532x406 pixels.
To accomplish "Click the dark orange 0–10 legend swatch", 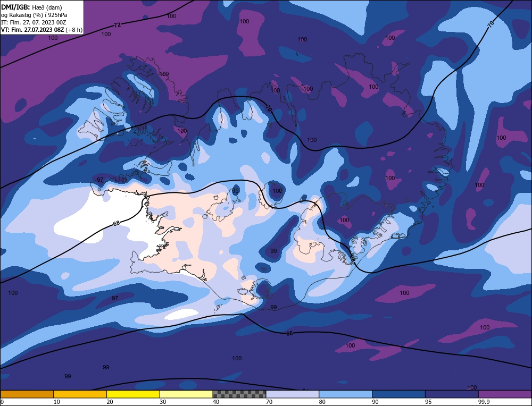I will (27, 394).
